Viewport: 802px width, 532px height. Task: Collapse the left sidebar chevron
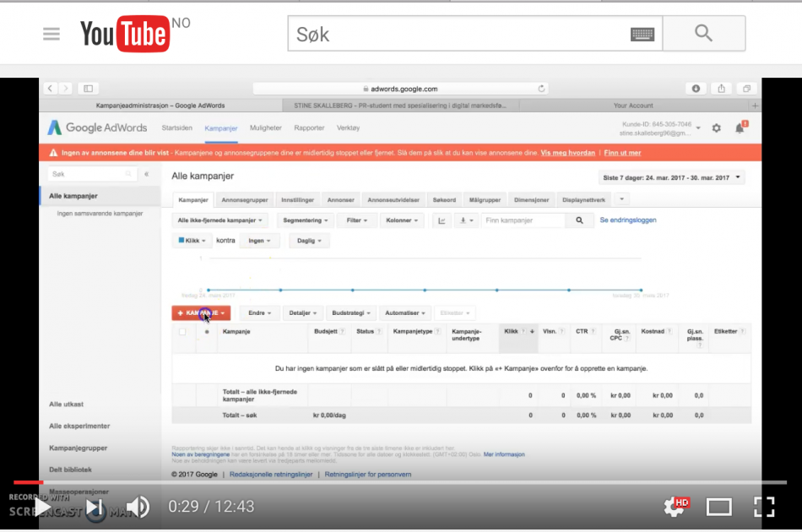click(x=146, y=174)
